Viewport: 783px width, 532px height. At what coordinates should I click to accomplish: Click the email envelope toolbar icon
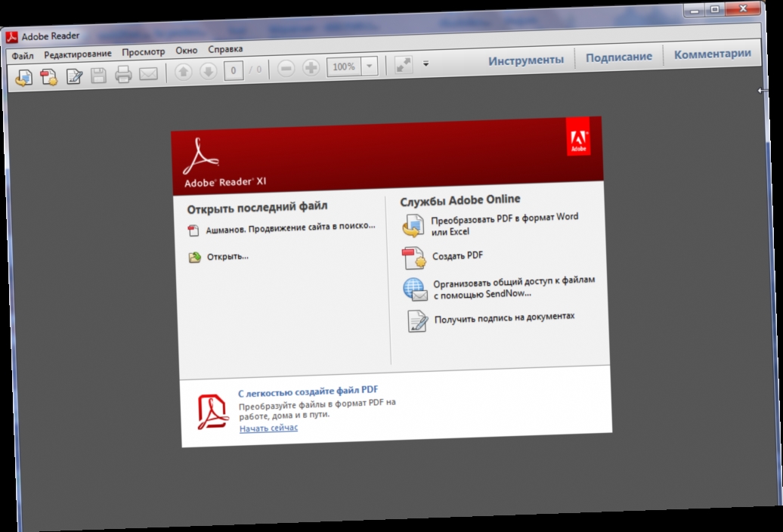pyautogui.click(x=148, y=74)
